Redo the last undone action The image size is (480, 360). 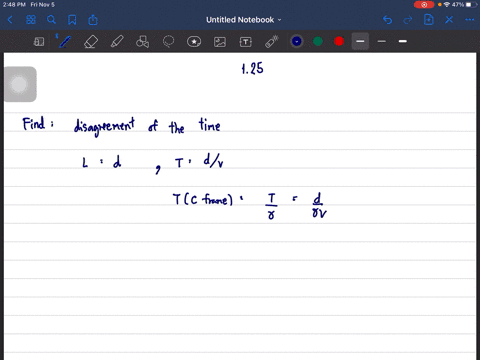[x=408, y=20]
